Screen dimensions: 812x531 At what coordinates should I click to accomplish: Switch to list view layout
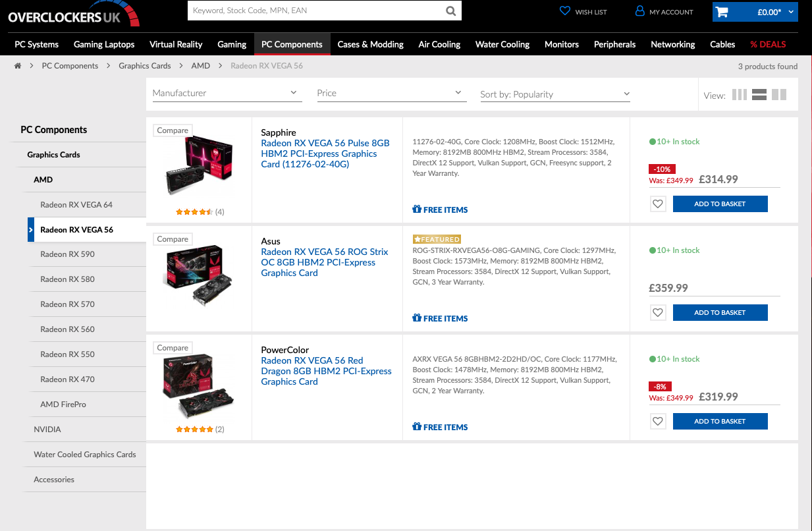click(759, 94)
